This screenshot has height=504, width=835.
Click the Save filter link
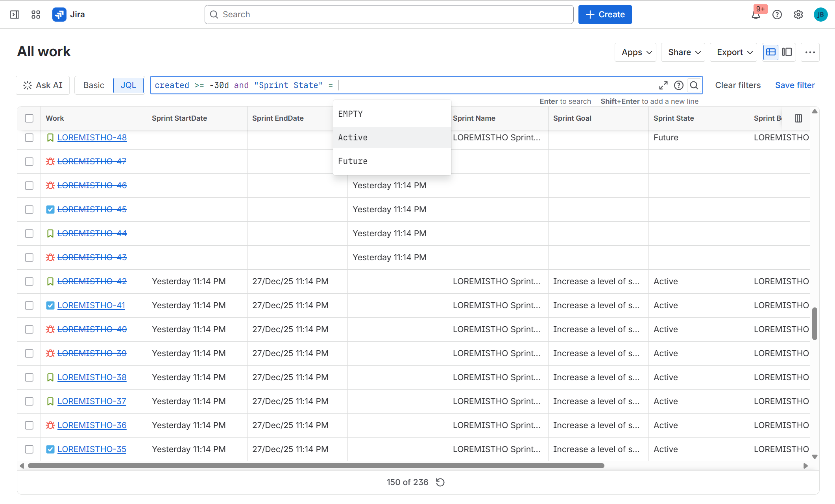[794, 85]
